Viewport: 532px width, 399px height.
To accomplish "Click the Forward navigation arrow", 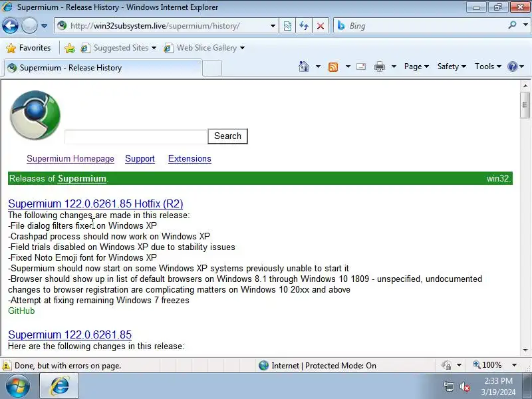I will click(x=29, y=25).
